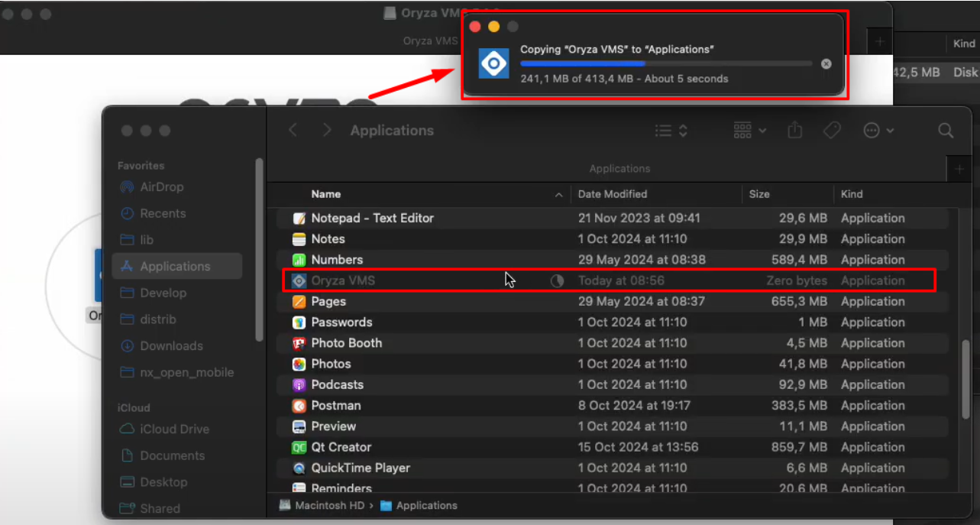Open the ellipsis action menu
This screenshot has height=525, width=980.
point(878,131)
